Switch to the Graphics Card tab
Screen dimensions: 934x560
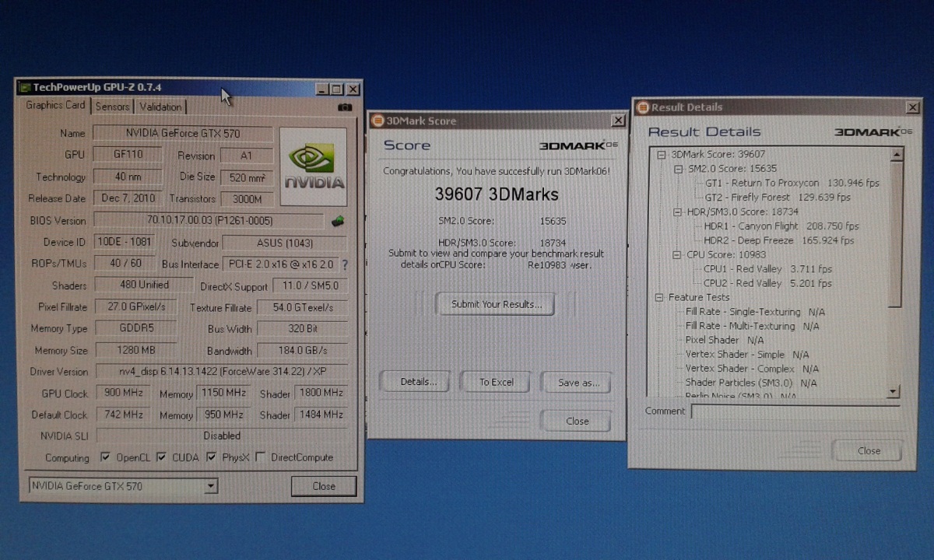[x=55, y=105]
